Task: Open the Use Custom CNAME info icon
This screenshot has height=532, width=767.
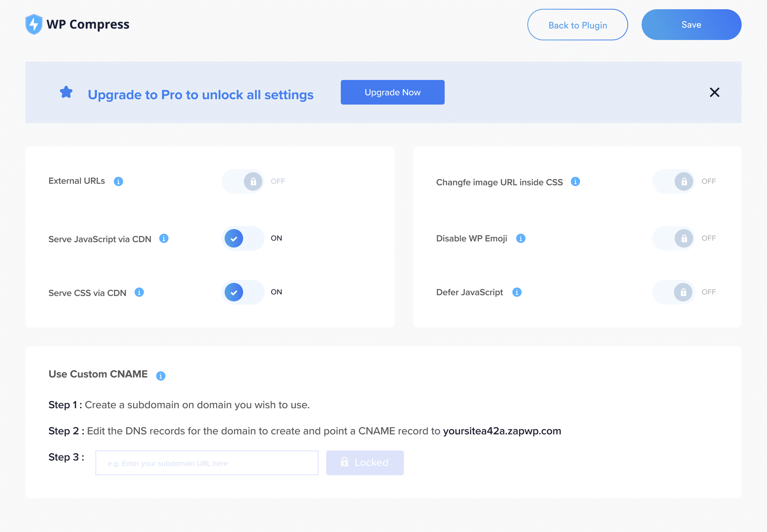Action: [x=161, y=376]
